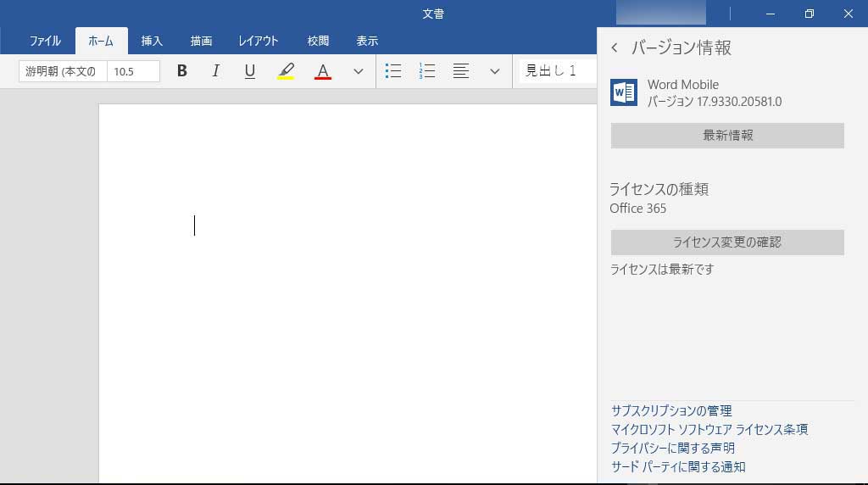Go back from バージョン情報 panel
This screenshot has width=868, height=485.
615,48
